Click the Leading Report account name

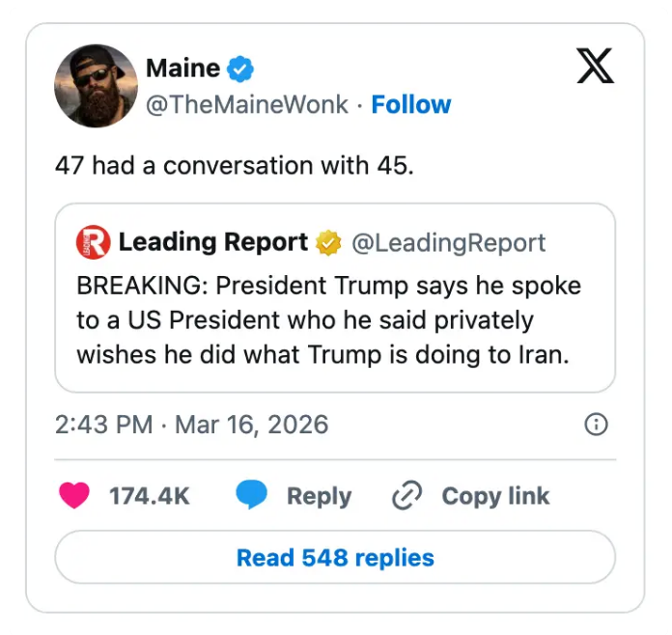[213, 243]
